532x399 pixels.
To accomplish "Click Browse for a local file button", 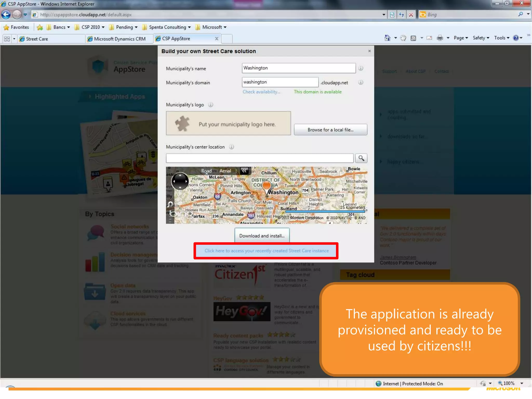I will (x=330, y=130).
